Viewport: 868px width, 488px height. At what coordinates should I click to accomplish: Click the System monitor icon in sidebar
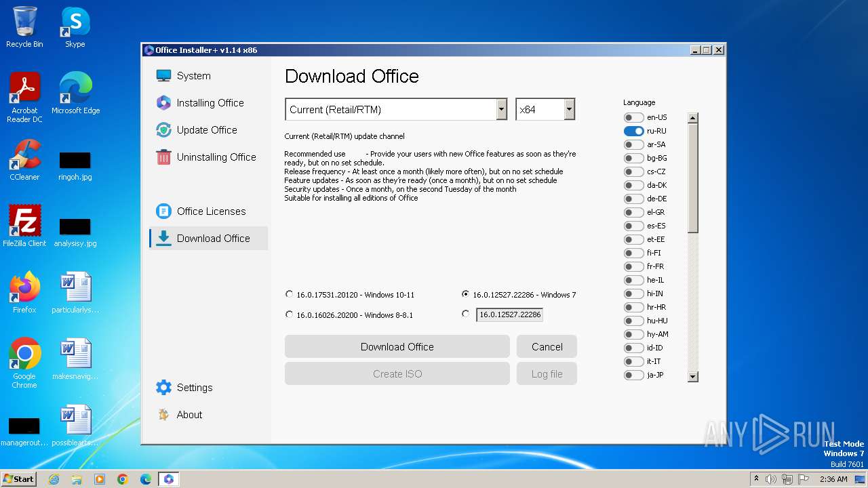pyautogui.click(x=163, y=76)
